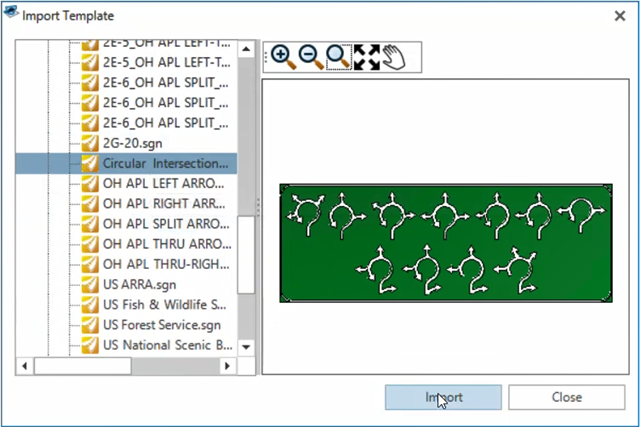Select the Zoom Window magnifier tool

click(339, 58)
